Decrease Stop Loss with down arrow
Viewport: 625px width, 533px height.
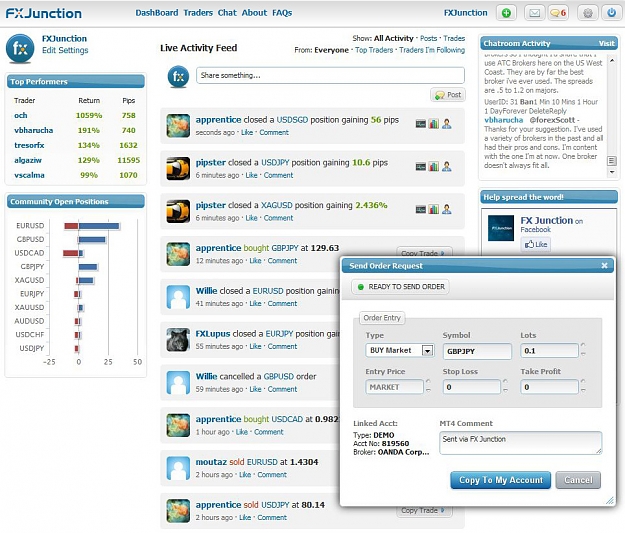(505, 390)
